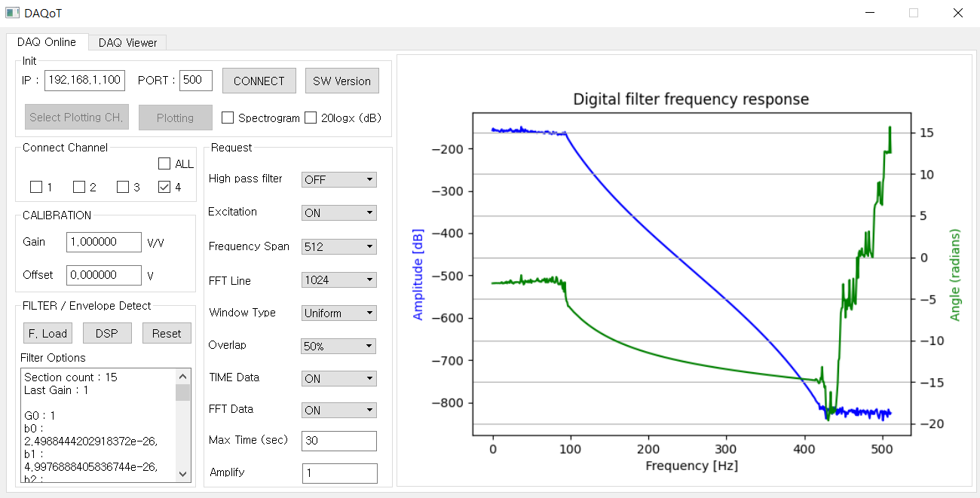
Task: Click the scroll up arrow in Filter Options
Action: tap(183, 376)
